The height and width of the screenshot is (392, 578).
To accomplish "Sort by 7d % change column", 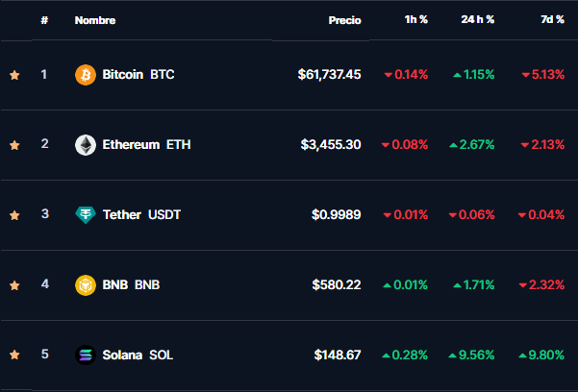I will [551, 20].
